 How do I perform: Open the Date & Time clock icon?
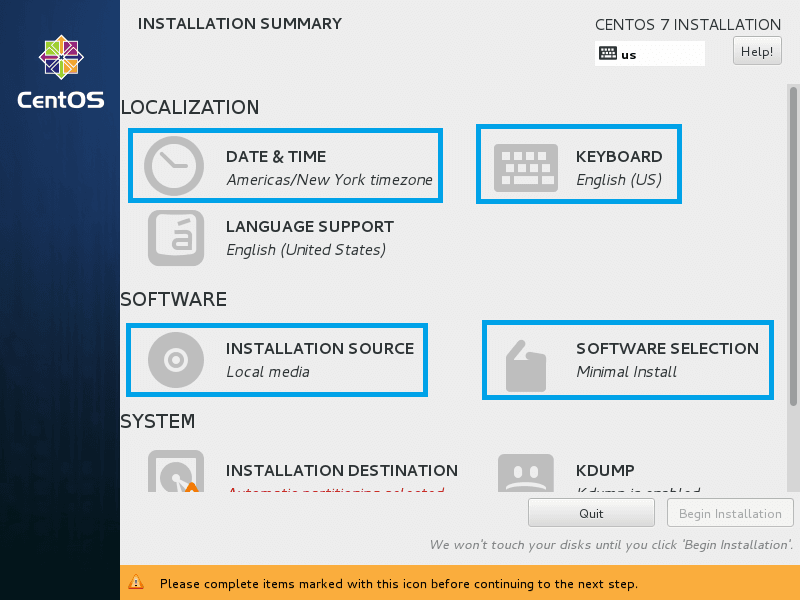[x=174, y=166]
